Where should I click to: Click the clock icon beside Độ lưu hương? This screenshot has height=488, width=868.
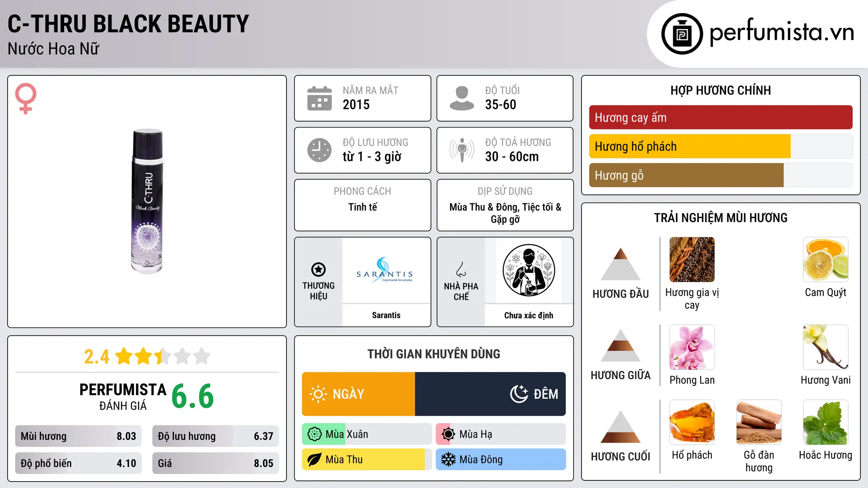320,150
